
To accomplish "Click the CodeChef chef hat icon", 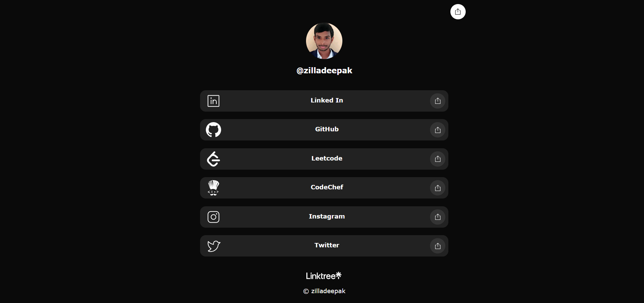I will tap(213, 188).
